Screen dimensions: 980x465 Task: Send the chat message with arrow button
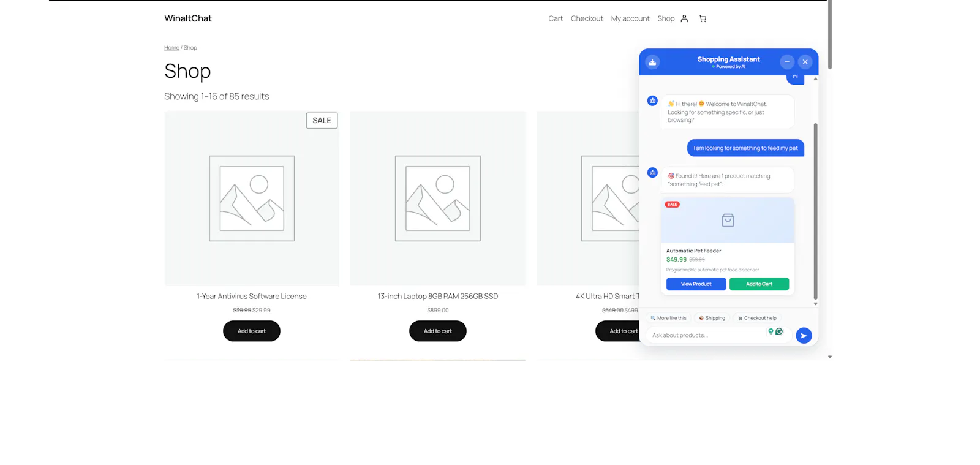[804, 336]
